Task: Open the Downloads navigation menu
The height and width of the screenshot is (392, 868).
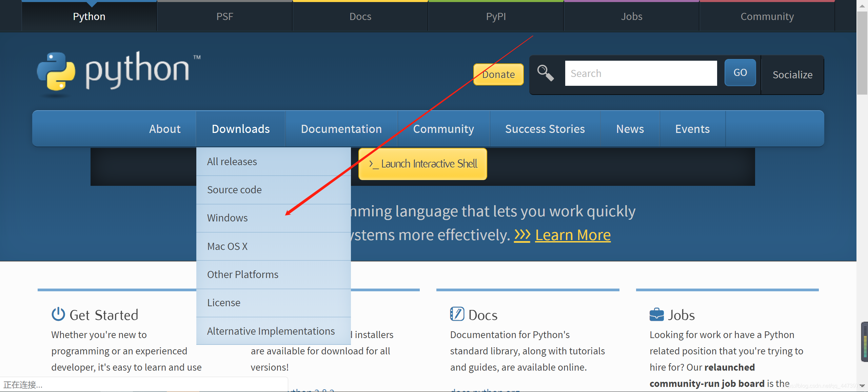Action: click(241, 129)
